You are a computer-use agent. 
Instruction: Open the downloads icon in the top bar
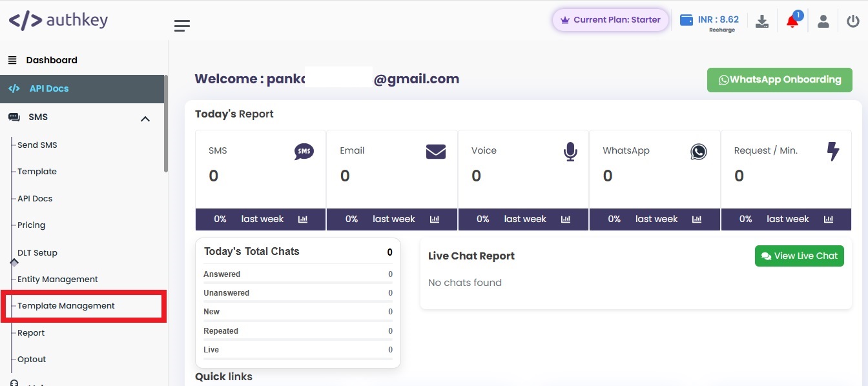pos(762,20)
